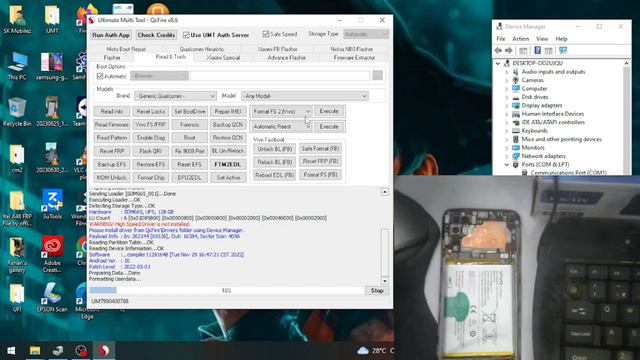Click the log scroll-down arrow

[384, 281]
